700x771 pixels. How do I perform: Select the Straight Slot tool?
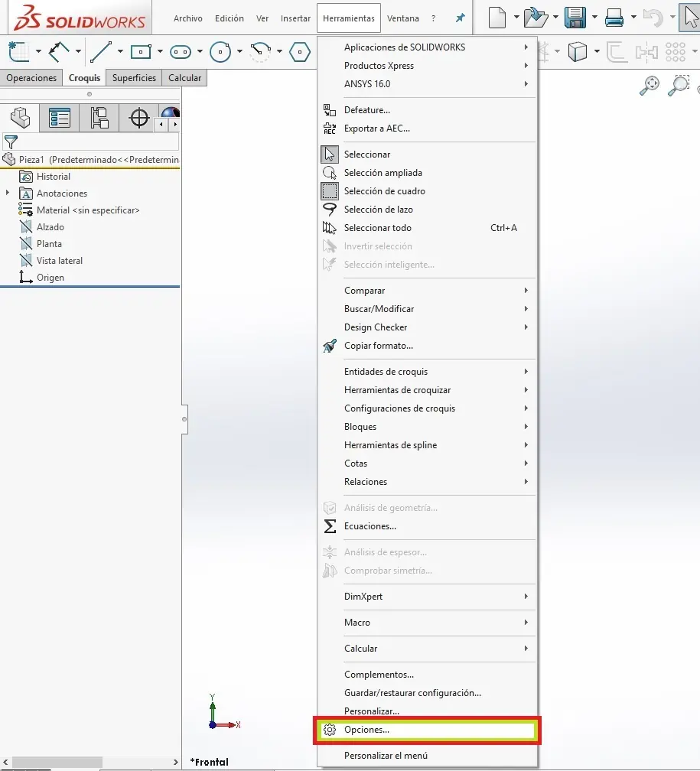coord(181,52)
